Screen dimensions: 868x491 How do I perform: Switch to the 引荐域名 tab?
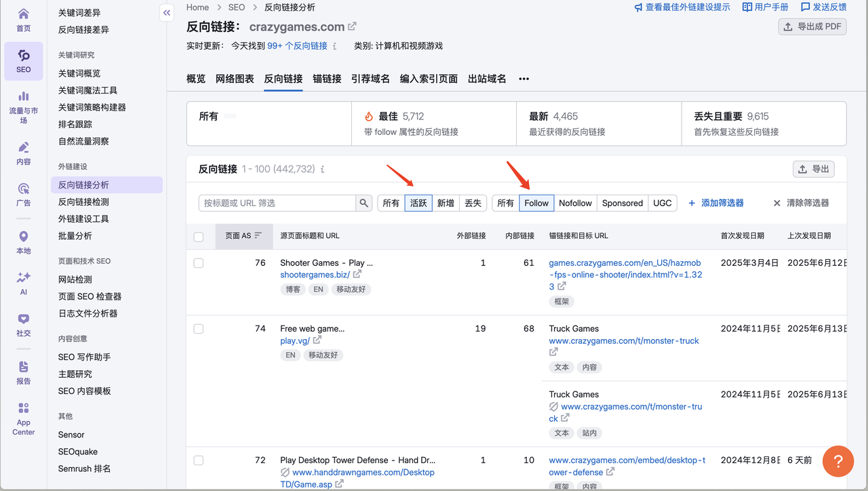pos(370,79)
